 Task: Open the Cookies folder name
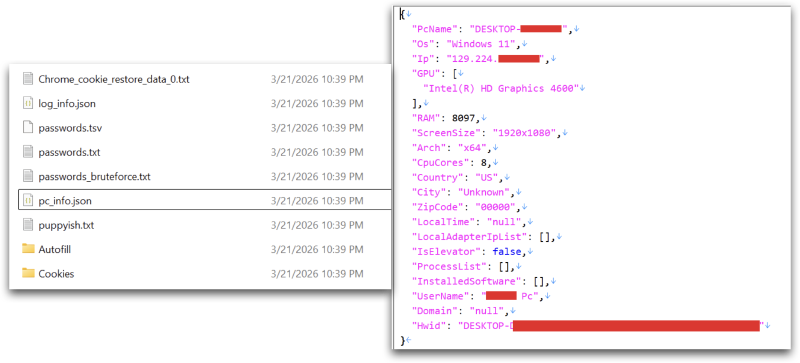point(56,274)
